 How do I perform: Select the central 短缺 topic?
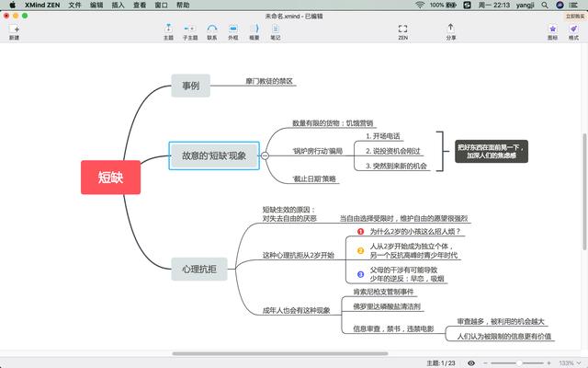(x=110, y=178)
